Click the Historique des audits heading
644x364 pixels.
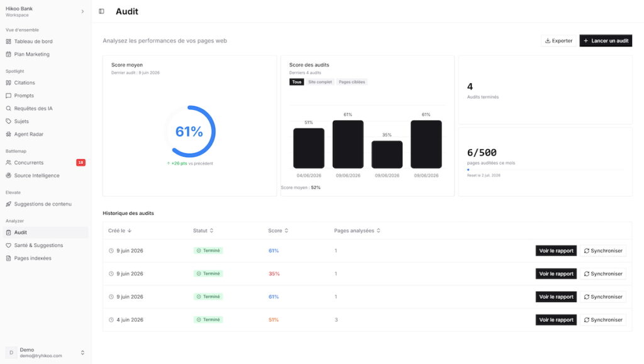[128, 213]
